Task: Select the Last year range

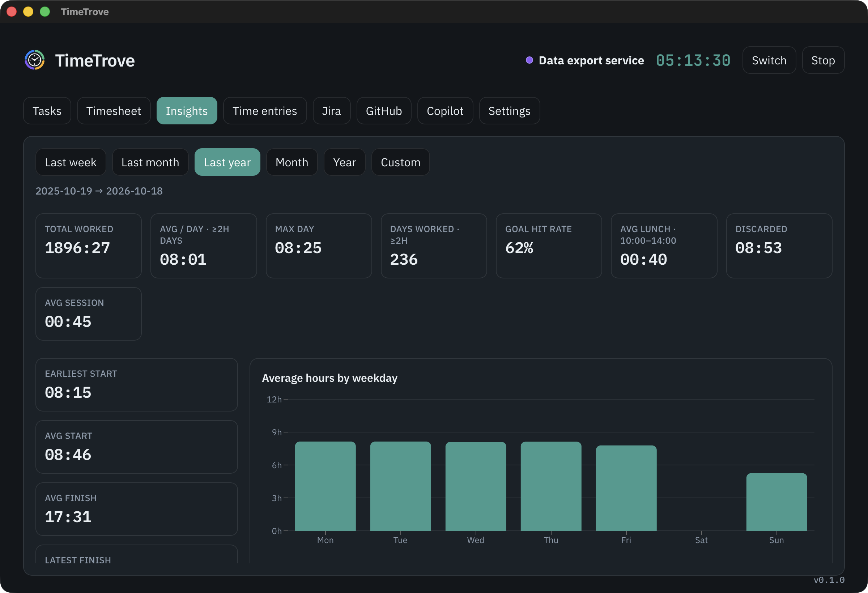Action: pos(227,162)
